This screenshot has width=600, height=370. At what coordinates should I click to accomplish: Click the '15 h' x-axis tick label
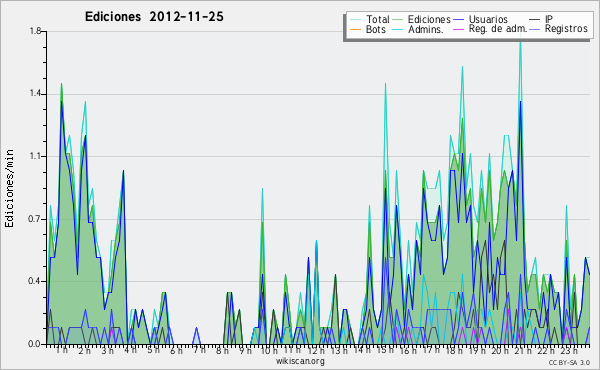385,350
